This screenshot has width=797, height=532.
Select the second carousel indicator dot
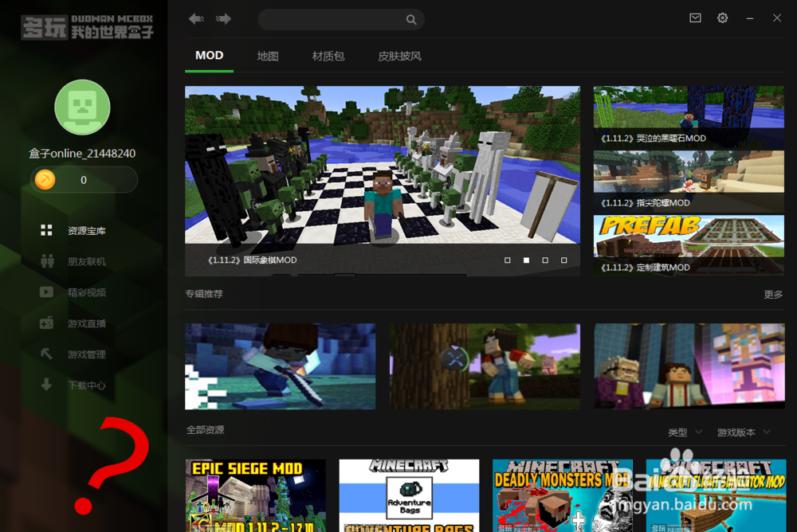click(526, 260)
